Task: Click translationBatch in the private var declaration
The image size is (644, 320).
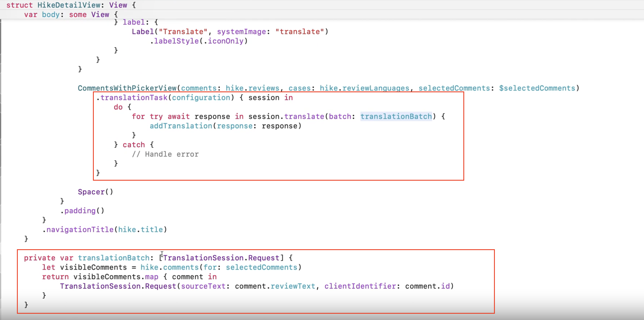Action: [113, 258]
